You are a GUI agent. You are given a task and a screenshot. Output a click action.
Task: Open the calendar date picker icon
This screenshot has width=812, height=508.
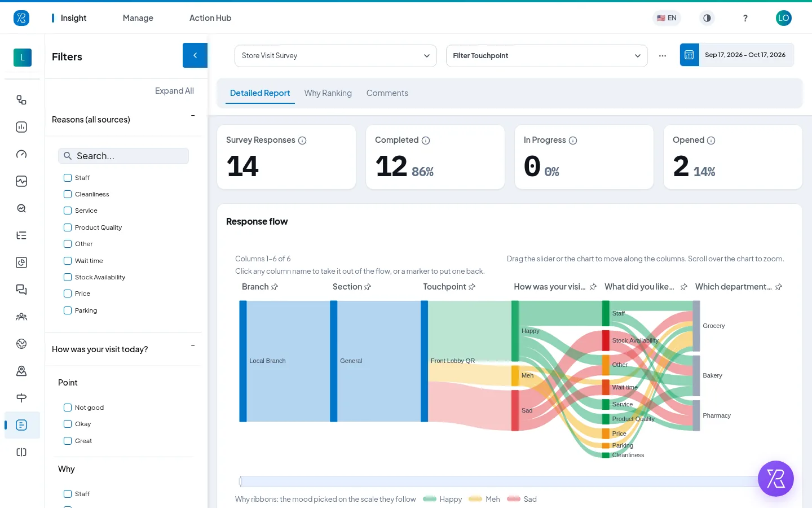(x=689, y=55)
